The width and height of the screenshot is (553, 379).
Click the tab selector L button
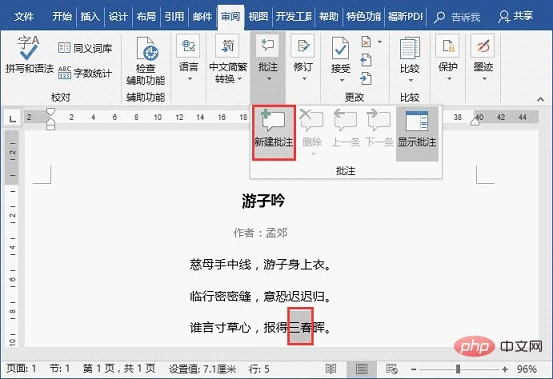coord(12,118)
